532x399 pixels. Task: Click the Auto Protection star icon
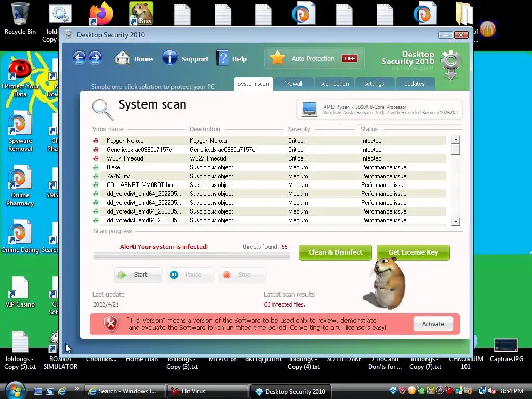point(277,58)
